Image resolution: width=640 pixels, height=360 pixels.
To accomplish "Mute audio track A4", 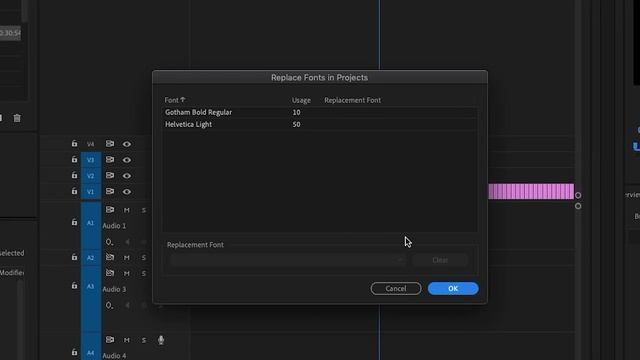I will coord(127,340).
